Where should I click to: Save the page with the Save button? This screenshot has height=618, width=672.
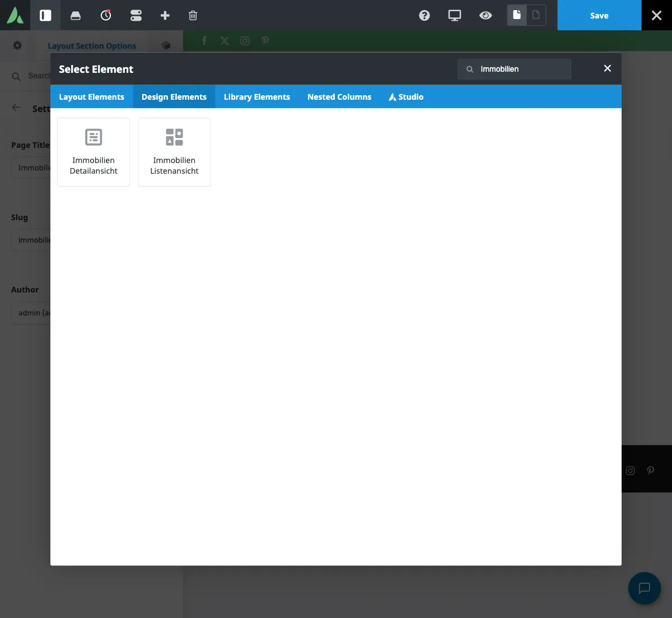pos(599,15)
